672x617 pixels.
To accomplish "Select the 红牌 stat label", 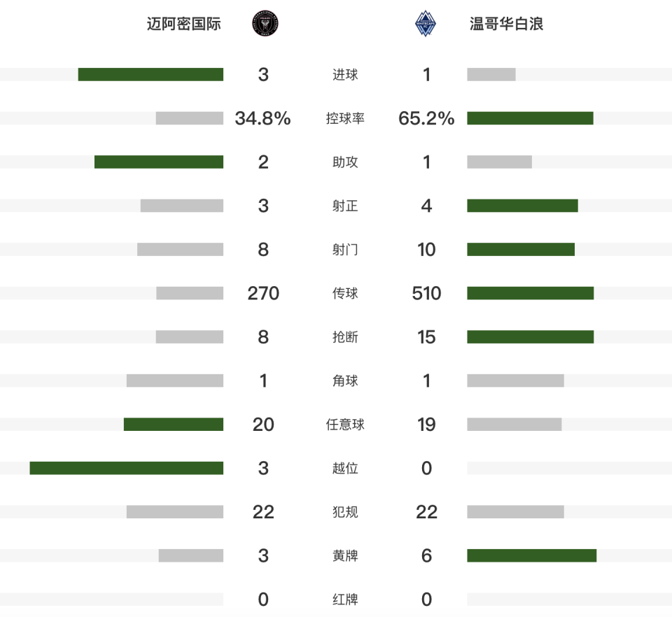I will pos(345,600).
